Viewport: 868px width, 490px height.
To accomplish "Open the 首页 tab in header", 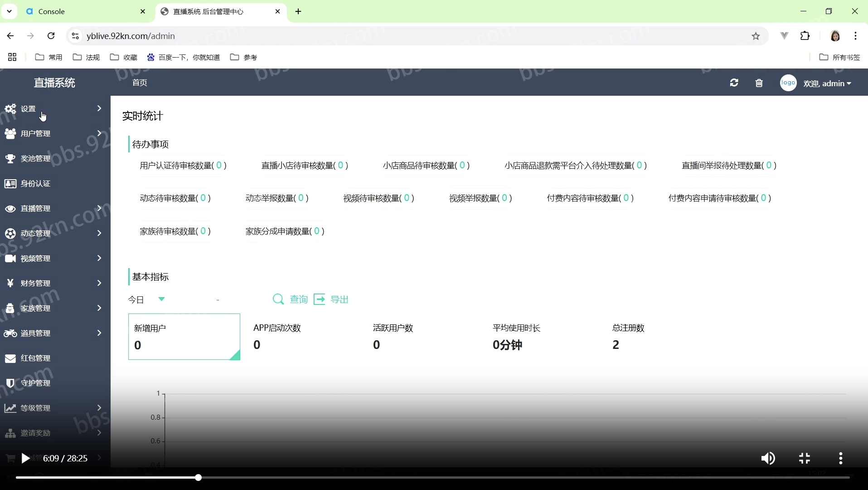I will (140, 83).
